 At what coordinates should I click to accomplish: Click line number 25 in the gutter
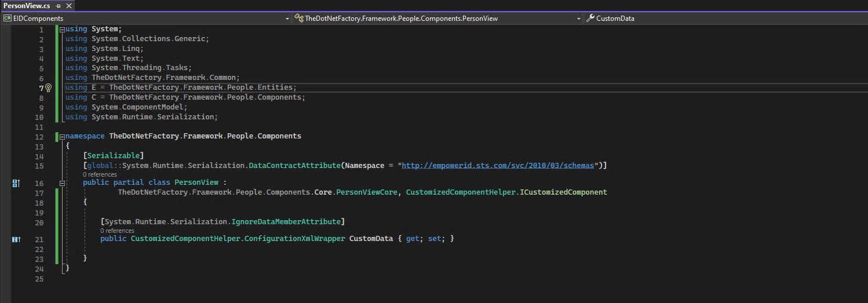[39, 279]
